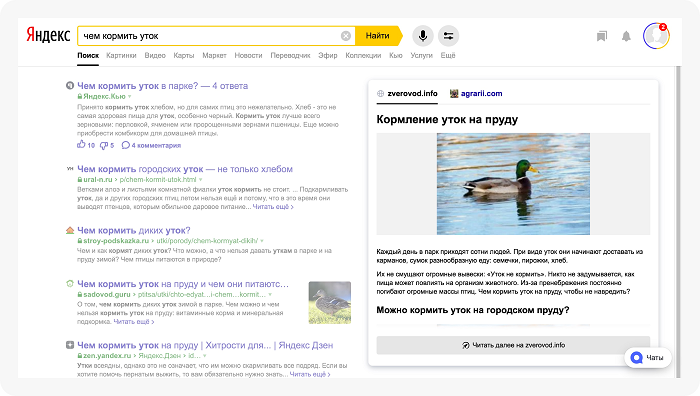The height and width of the screenshot is (396, 700).
Task: Start voice search with the microphone icon
Action: (423, 36)
